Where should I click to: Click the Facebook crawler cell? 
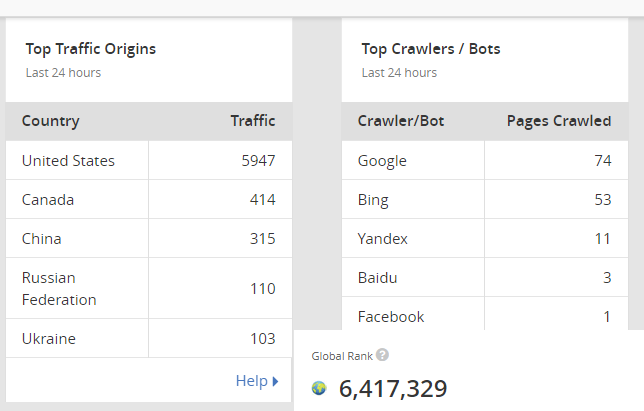pos(413,314)
